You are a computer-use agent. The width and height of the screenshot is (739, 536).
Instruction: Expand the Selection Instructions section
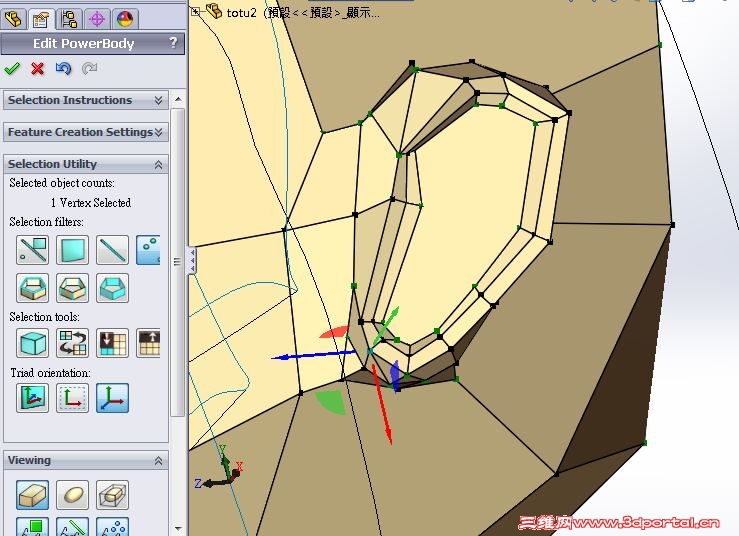pyautogui.click(x=86, y=100)
